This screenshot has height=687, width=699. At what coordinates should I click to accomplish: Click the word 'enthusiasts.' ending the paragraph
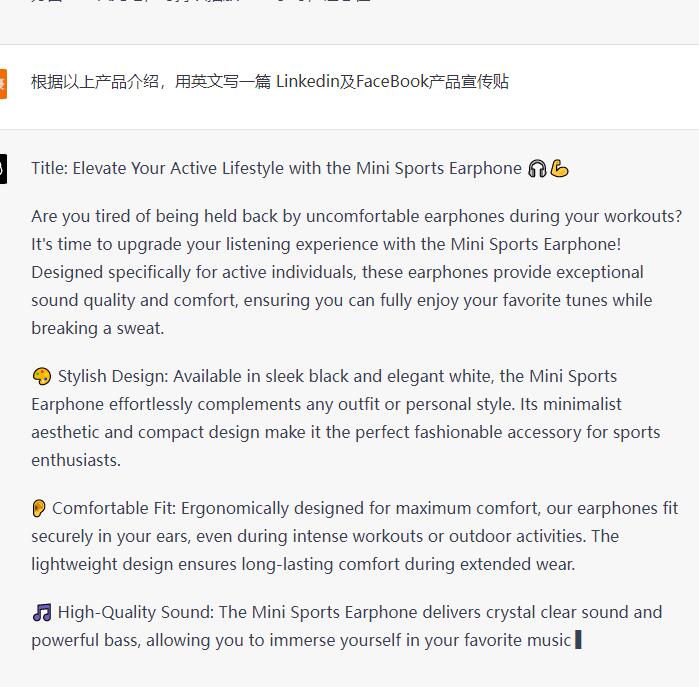pyautogui.click(x=76, y=460)
